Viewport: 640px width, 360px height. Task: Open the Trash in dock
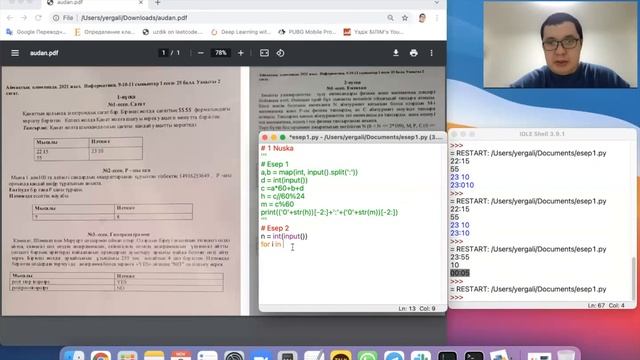pos(566,355)
